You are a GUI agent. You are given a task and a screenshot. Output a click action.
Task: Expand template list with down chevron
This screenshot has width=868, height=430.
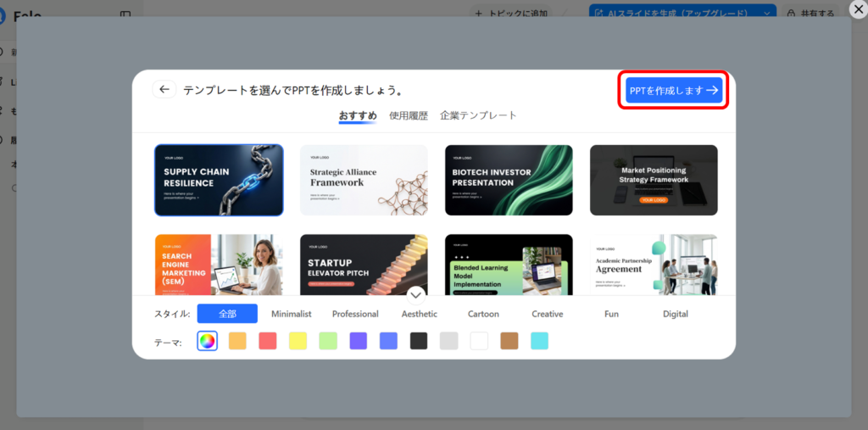point(415,294)
